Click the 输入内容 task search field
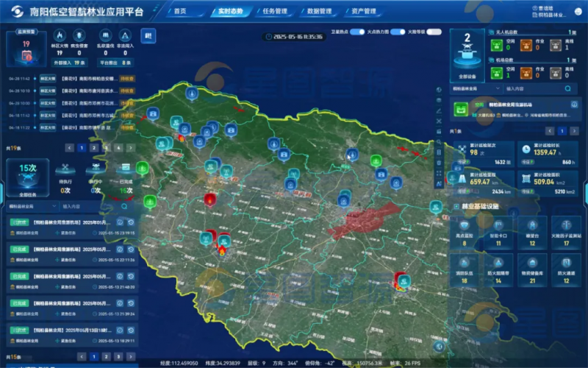This screenshot has width=588, height=368. click(88, 207)
